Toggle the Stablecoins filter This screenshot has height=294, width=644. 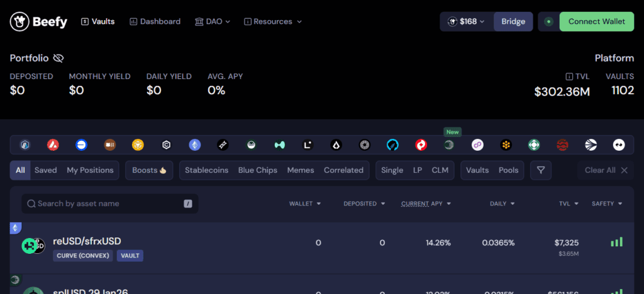click(206, 170)
